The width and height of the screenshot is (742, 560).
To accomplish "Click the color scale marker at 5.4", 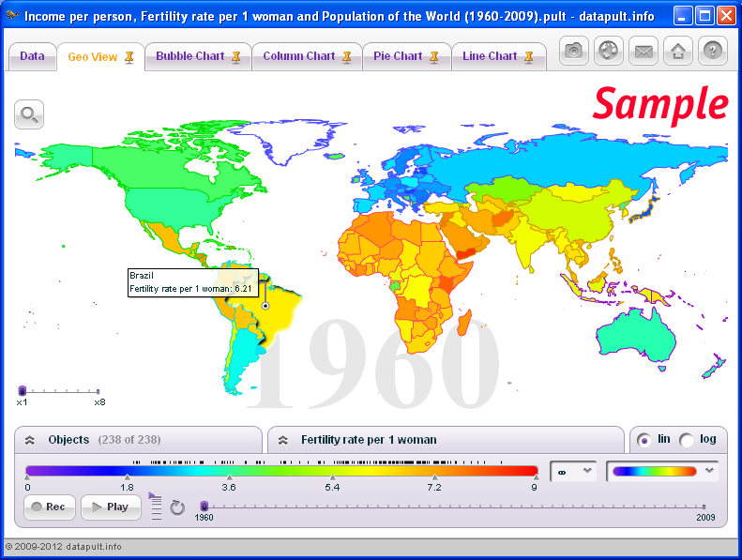I will click(333, 477).
